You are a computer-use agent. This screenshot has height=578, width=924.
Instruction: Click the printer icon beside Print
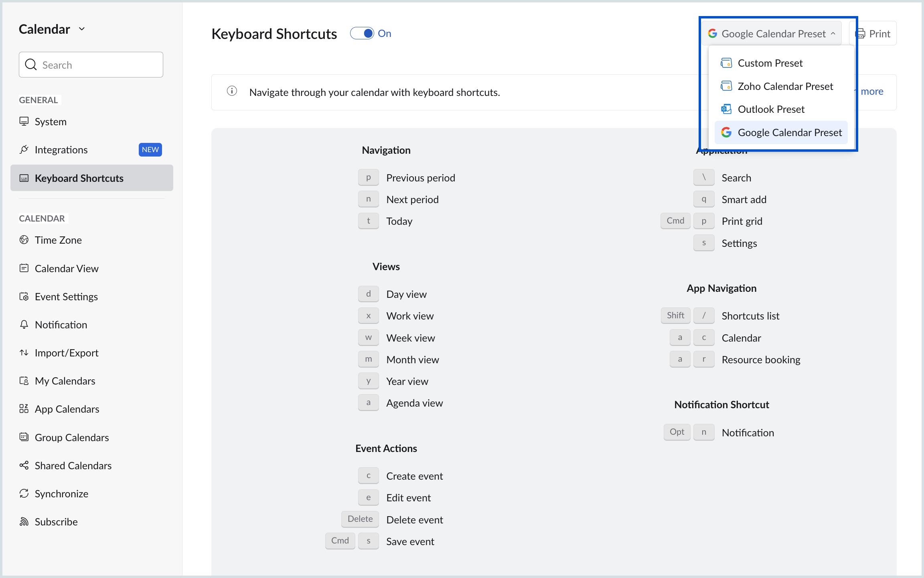pyautogui.click(x=862, y=33)
